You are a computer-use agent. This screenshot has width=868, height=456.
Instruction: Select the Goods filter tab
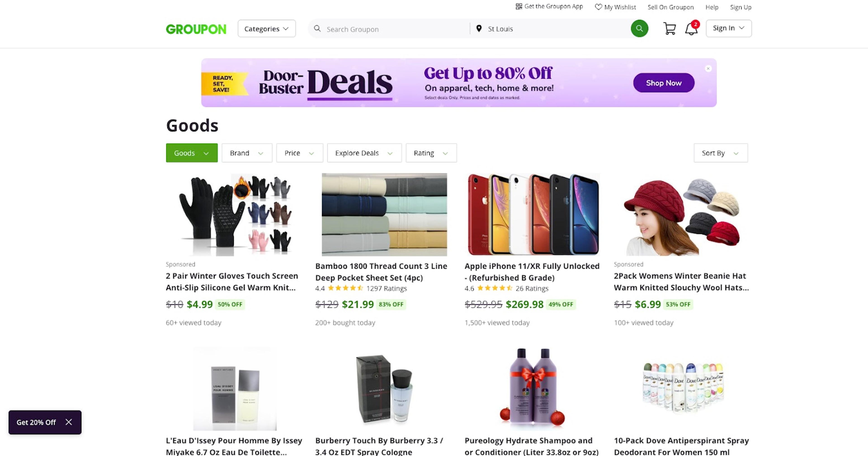(191, 153)
